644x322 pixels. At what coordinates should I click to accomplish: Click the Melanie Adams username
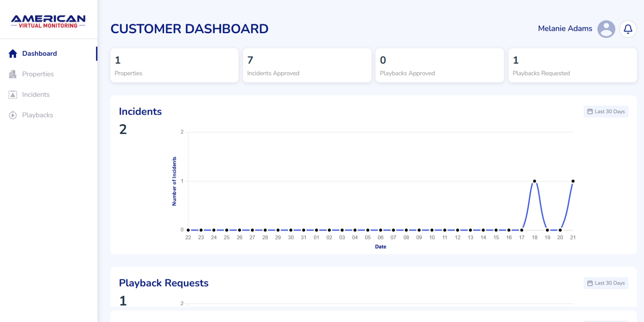[x=565, y=29]
